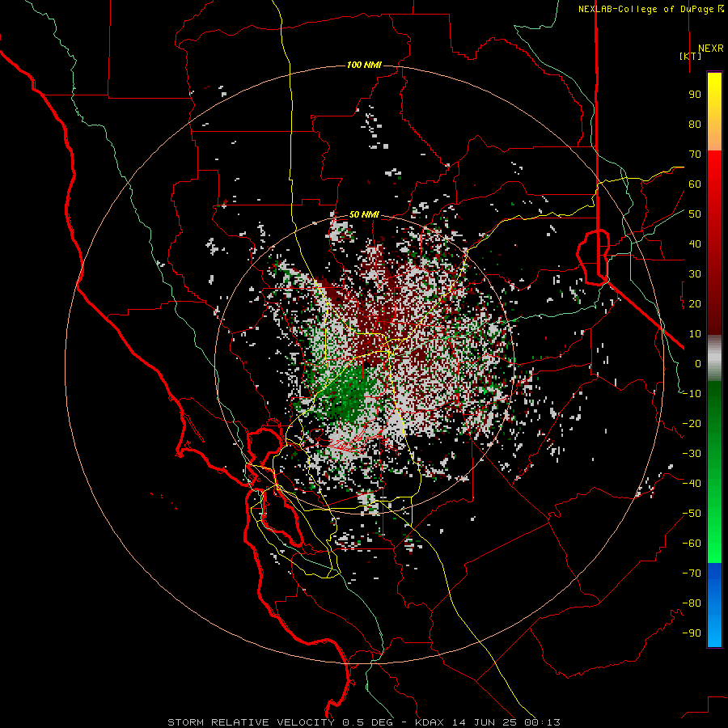Click the "100 NMI" range ring label
The width and height of the screenshot is (728, 728).
coord(364,65)
